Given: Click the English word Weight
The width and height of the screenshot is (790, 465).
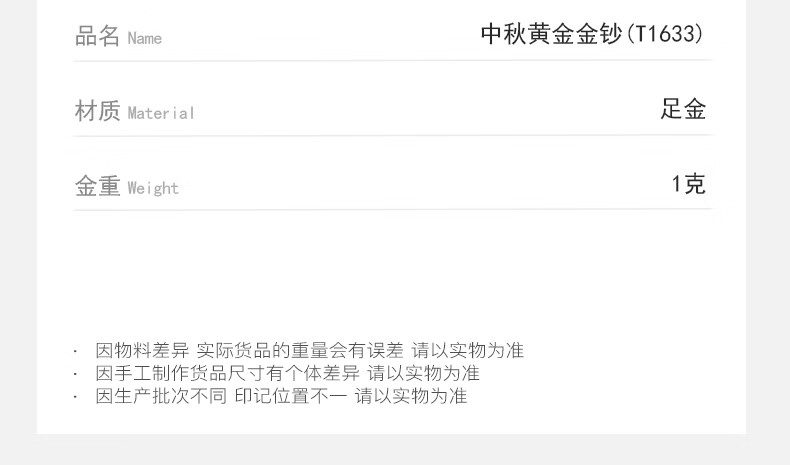Looking at the screenshot, I should pyautogui.click(x=153, y=188).
